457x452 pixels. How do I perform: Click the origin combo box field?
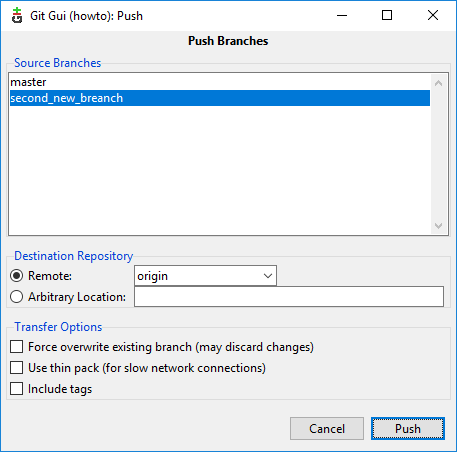(205, 276)
